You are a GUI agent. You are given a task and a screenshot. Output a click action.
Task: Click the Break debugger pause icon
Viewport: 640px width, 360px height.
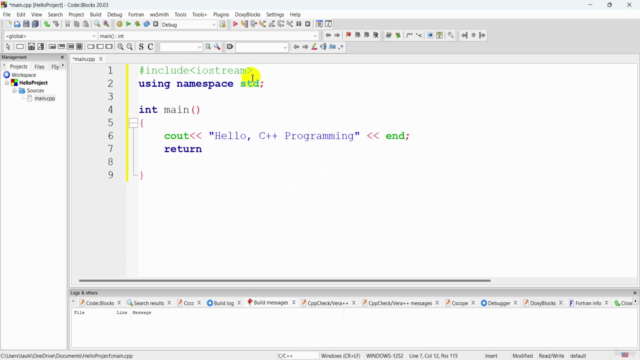click(299, 24)
